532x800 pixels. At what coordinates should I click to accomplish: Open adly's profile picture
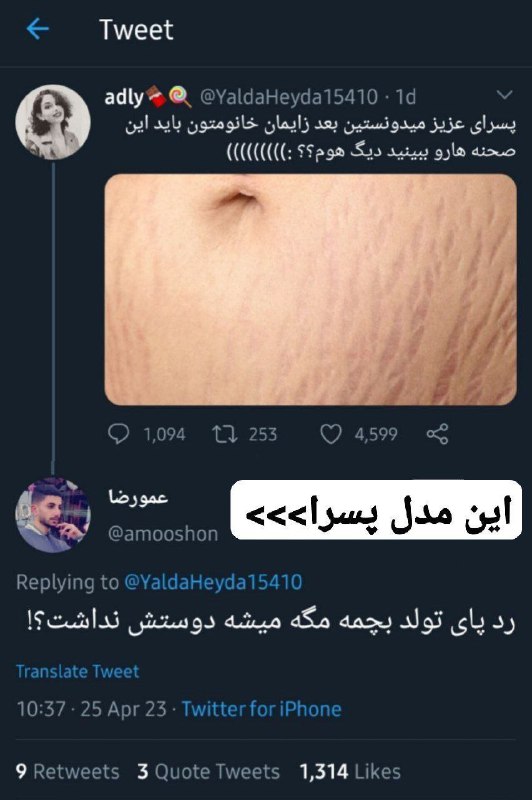(x=53, y=122)
